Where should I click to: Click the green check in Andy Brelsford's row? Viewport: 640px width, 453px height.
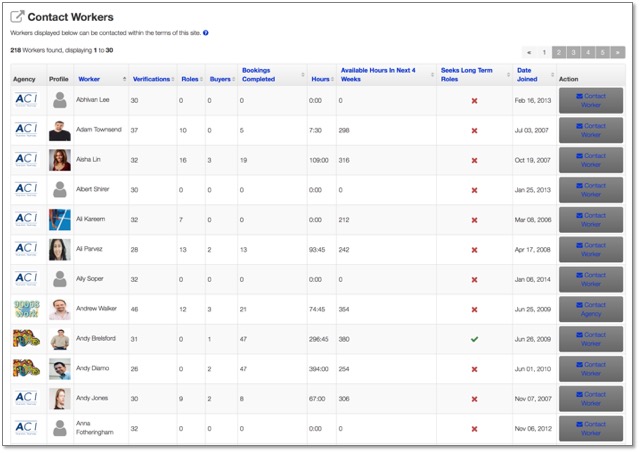(474, 339)
